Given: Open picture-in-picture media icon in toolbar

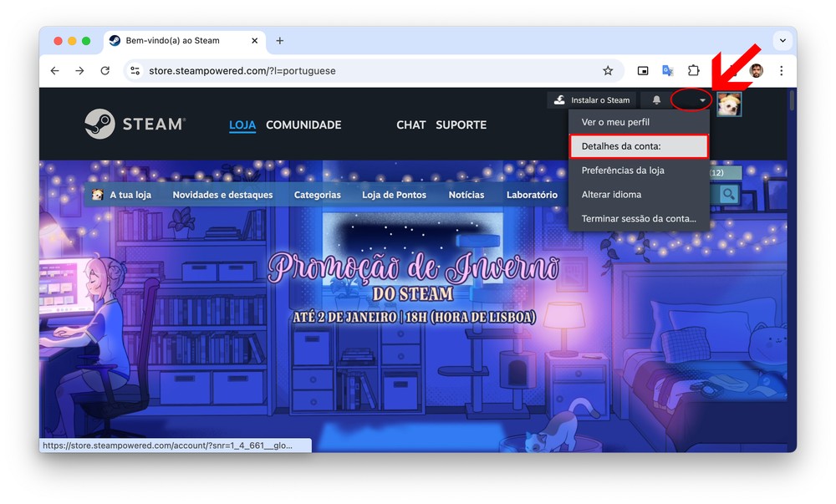Looking at the screenshot, I should pyautogui.click(x=643, y=71).
